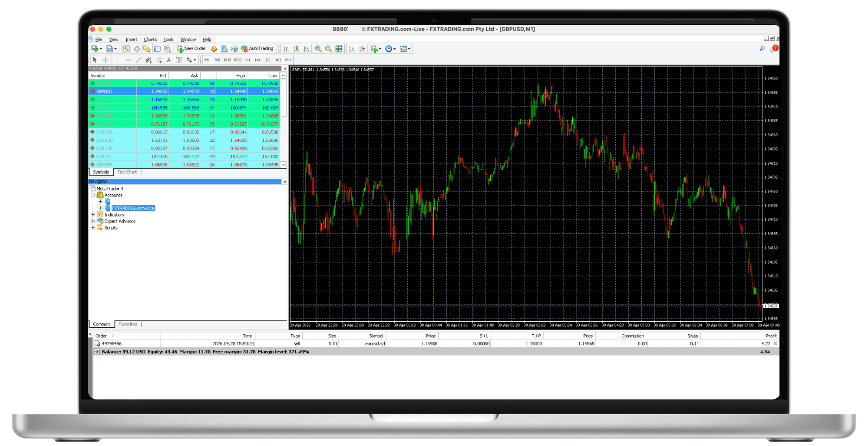The height and width of the screenshot is (446, 868).
Task: Toggle the Navigator star-folder icon
Action: 147,49
